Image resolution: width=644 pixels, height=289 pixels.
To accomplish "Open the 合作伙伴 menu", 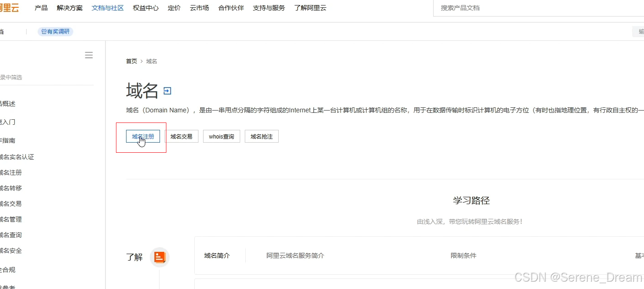I will tap(231, 8).
